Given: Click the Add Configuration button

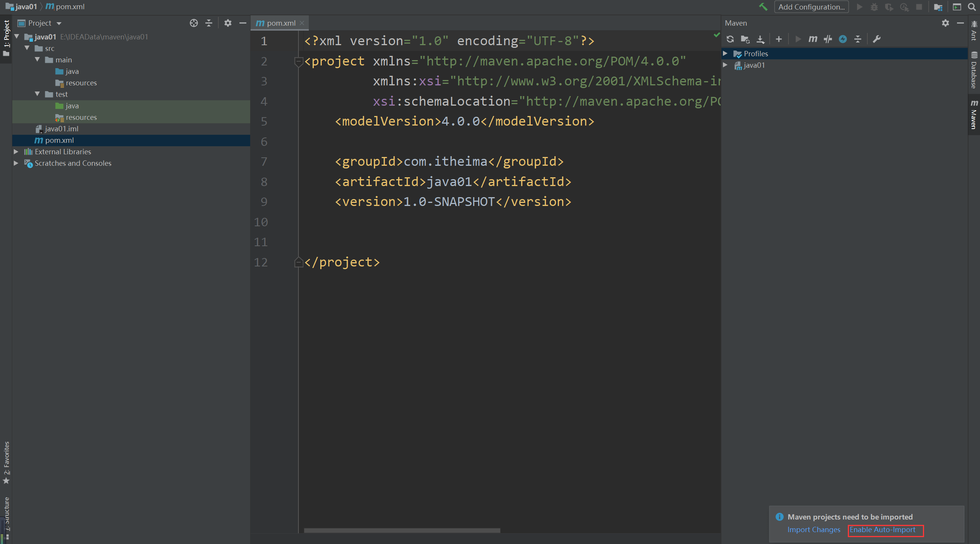Looking at the screenshot, I should pos(811,7).
